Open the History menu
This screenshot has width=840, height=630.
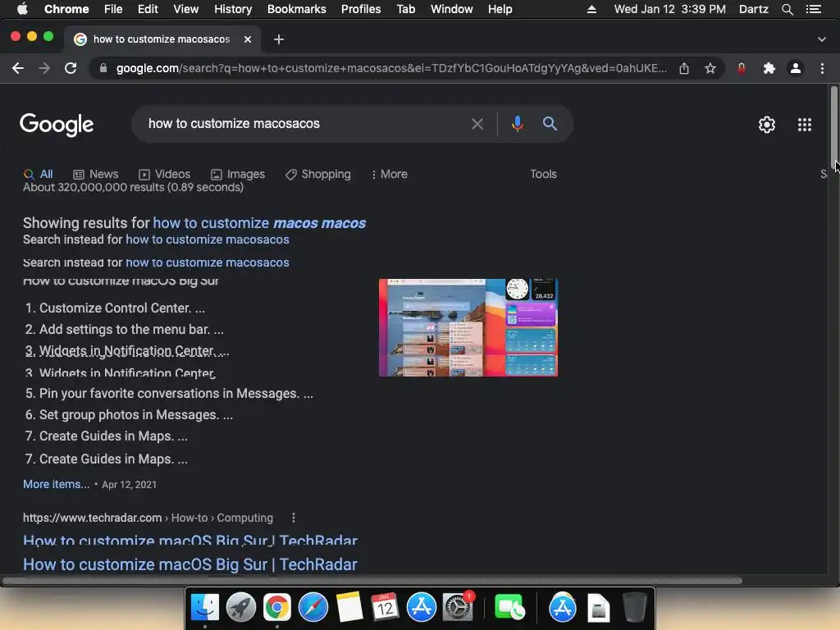pyautogui.click(x=233, y=9)
